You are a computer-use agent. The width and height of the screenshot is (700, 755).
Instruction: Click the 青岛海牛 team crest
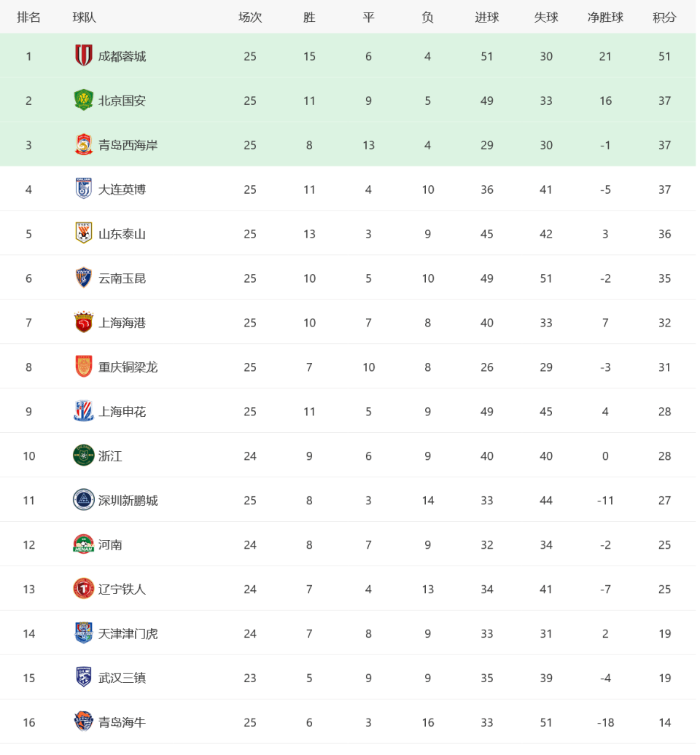coord(84,722)
